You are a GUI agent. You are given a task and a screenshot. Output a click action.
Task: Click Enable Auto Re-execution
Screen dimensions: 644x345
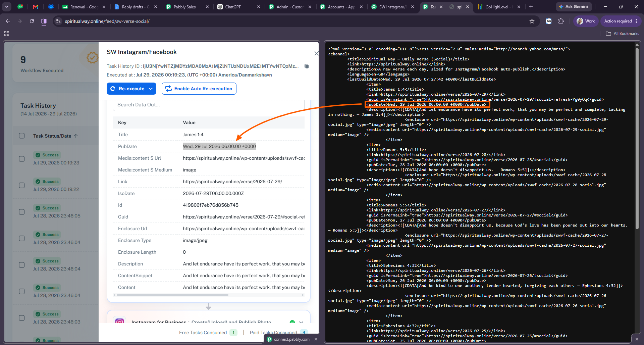[199, 89]
